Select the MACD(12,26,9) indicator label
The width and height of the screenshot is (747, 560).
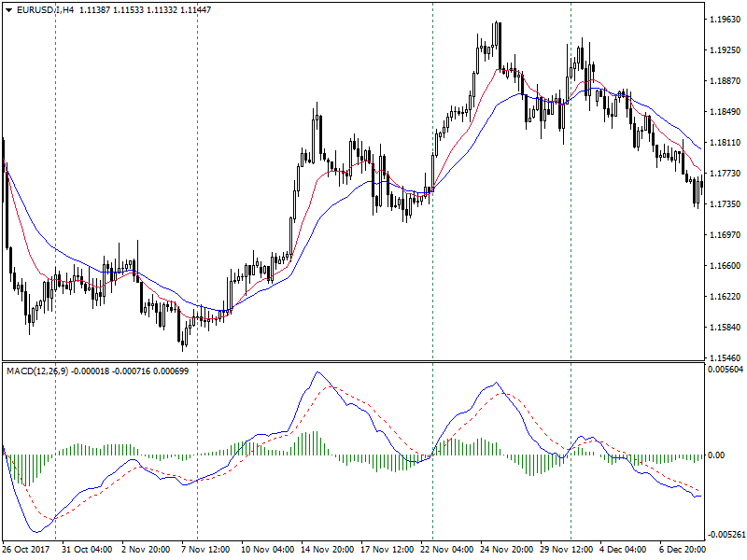37,371
